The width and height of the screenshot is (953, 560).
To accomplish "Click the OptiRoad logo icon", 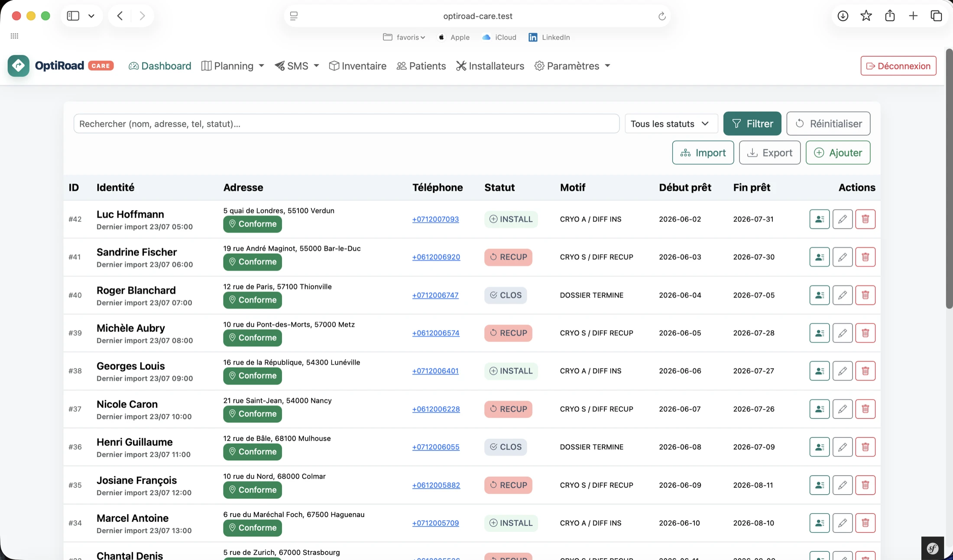I will [19, 66].
